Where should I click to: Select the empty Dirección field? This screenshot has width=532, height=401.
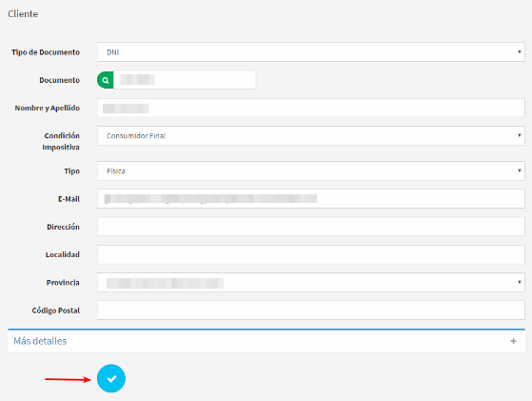coord(311,227)
